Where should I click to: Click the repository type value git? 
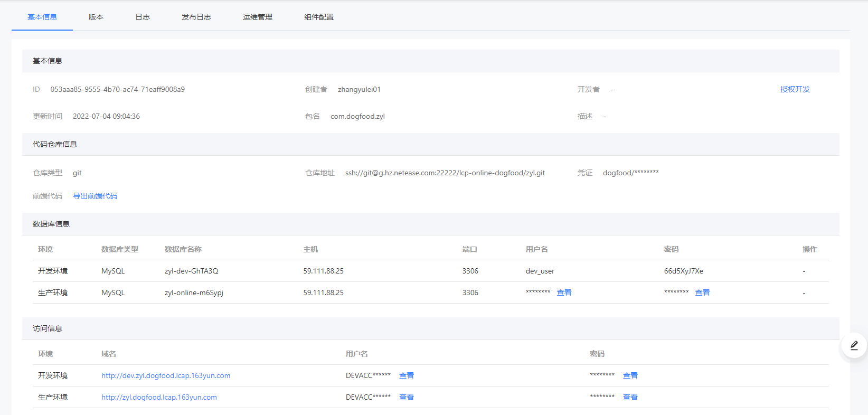tap(77, 173)
